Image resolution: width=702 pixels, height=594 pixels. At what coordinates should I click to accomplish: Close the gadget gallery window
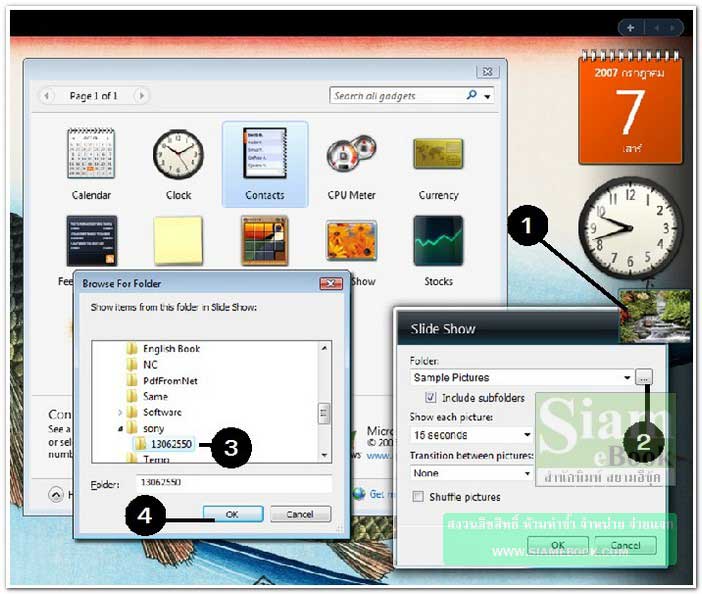pos(488,71)
